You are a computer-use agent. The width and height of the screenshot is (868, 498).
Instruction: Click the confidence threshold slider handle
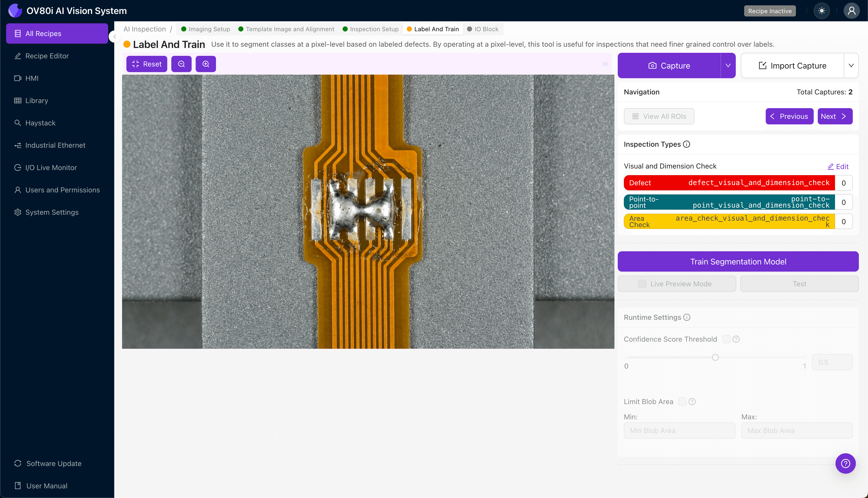coord(715,357)
